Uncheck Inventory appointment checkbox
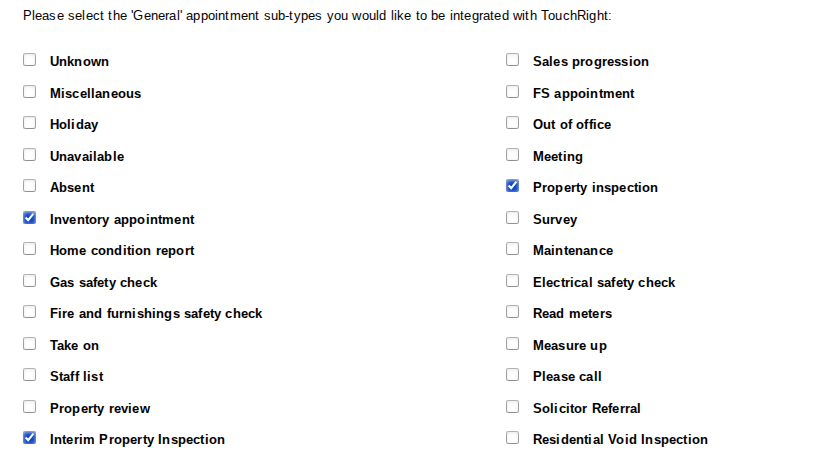The width and height of the screenshot is (815, 461). [29, 218]
